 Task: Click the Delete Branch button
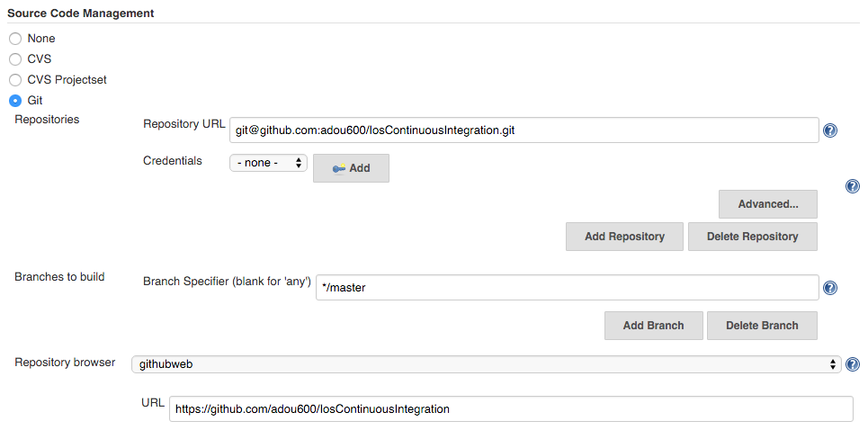762,326
